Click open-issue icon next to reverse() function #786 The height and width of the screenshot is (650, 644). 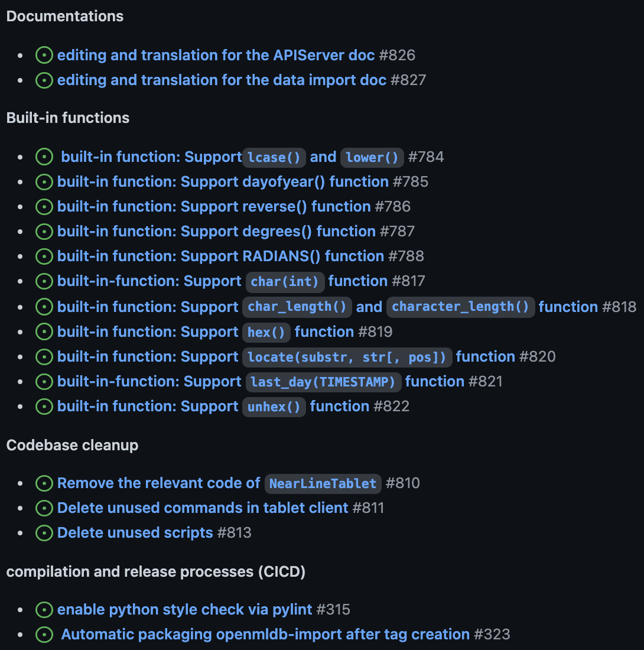[44, 207]
